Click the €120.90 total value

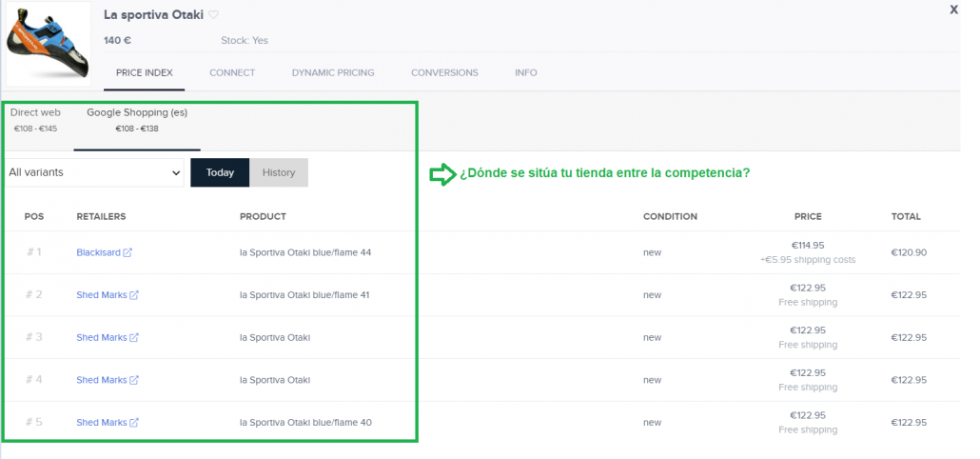pyautogui.click(x=910, y=252)
